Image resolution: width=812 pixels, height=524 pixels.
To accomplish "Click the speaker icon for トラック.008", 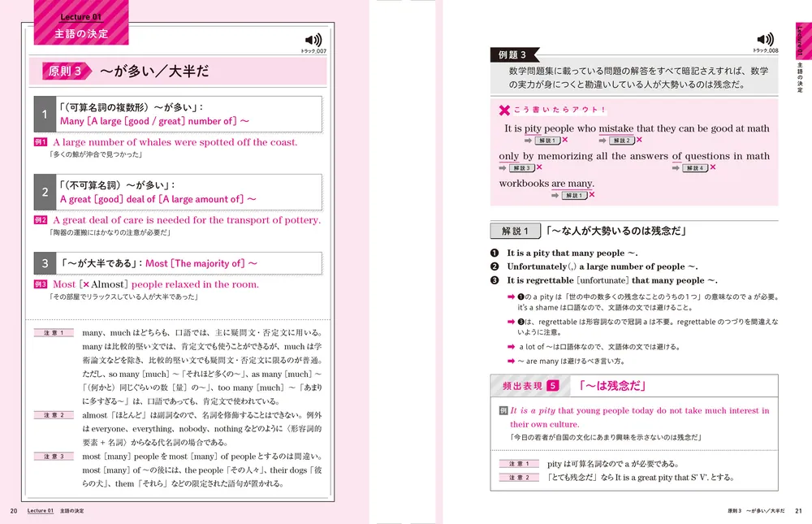I will pyautogui.click(x=763, y=38).
